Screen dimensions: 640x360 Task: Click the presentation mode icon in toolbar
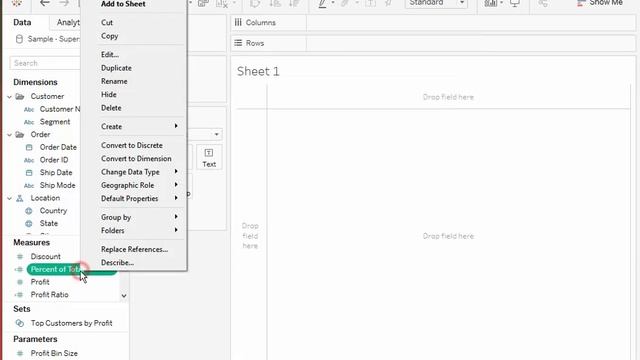point(515,3)
